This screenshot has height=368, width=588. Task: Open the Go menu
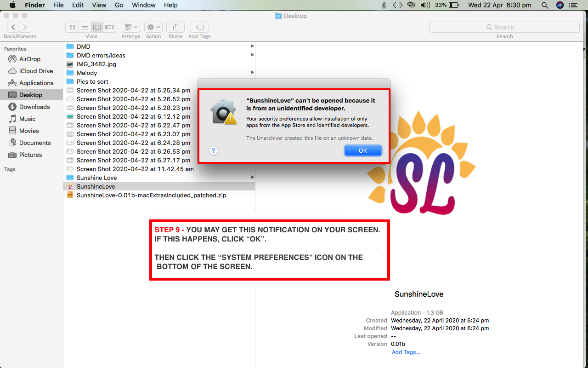(119, 5)
